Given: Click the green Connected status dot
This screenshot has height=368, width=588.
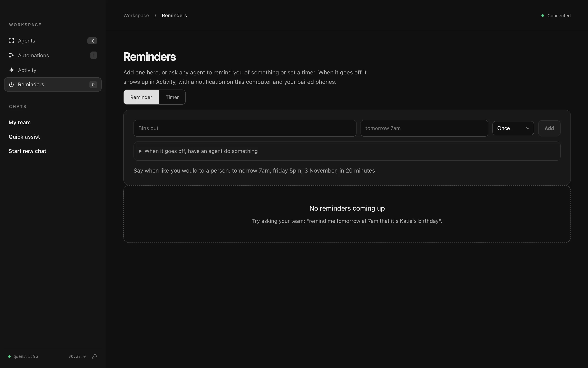Looking at the screenshot, I should click(542, 16).
